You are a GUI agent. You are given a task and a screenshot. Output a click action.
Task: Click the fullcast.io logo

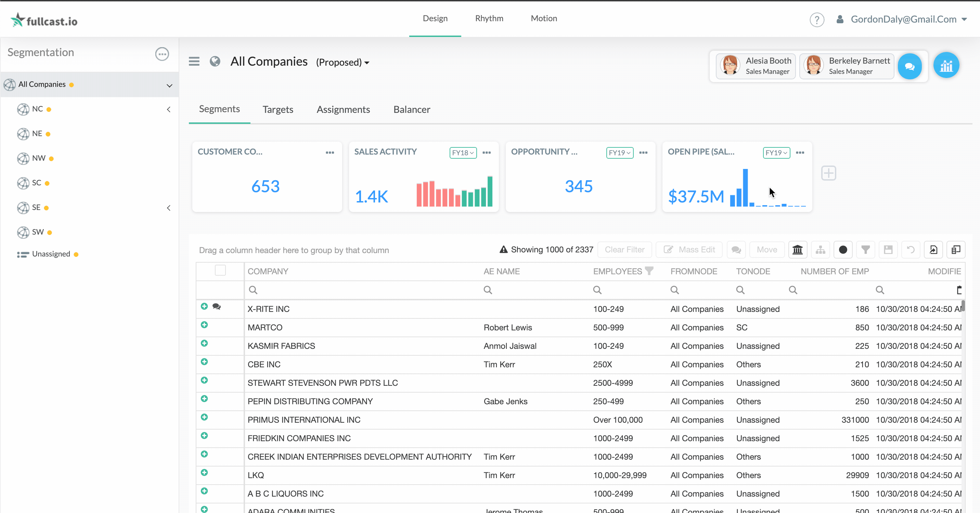click(x=44, y=20)
